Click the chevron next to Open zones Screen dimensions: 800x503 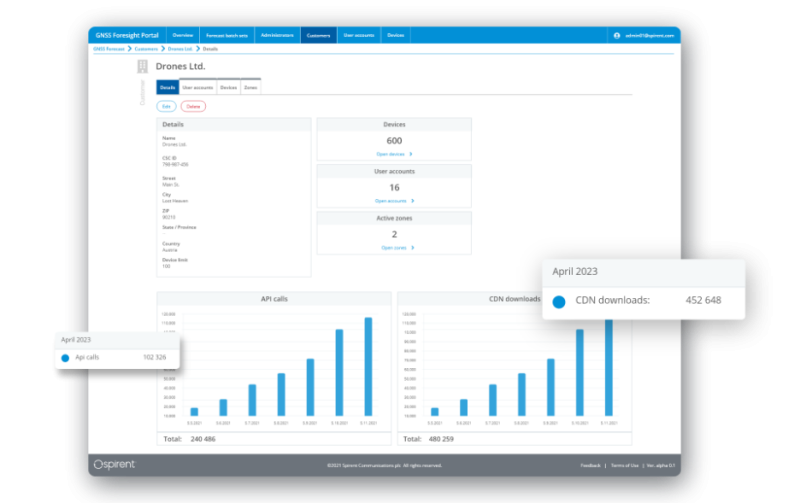coord(413,248)
